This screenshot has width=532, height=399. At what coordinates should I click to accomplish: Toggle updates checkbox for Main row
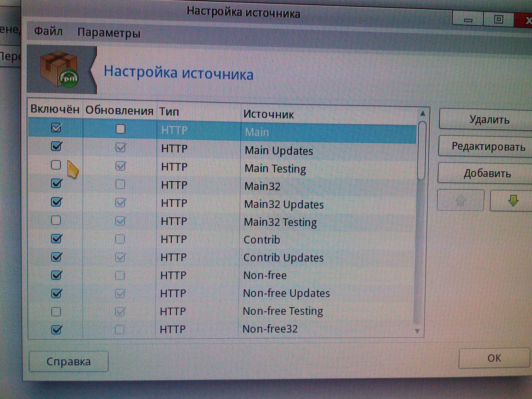tap(120, 129)
